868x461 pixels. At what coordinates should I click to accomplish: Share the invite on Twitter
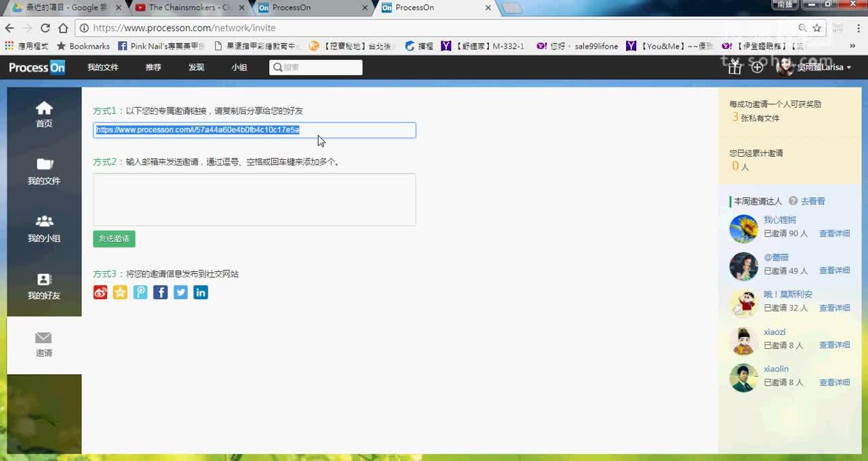(x=180, y=292)
